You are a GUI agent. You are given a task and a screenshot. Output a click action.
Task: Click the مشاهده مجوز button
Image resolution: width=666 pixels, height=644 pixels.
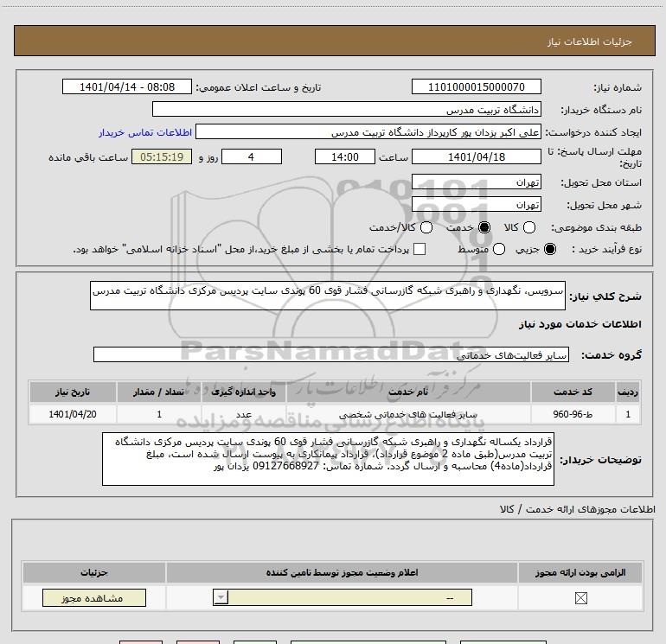click(x=94, y=597)
